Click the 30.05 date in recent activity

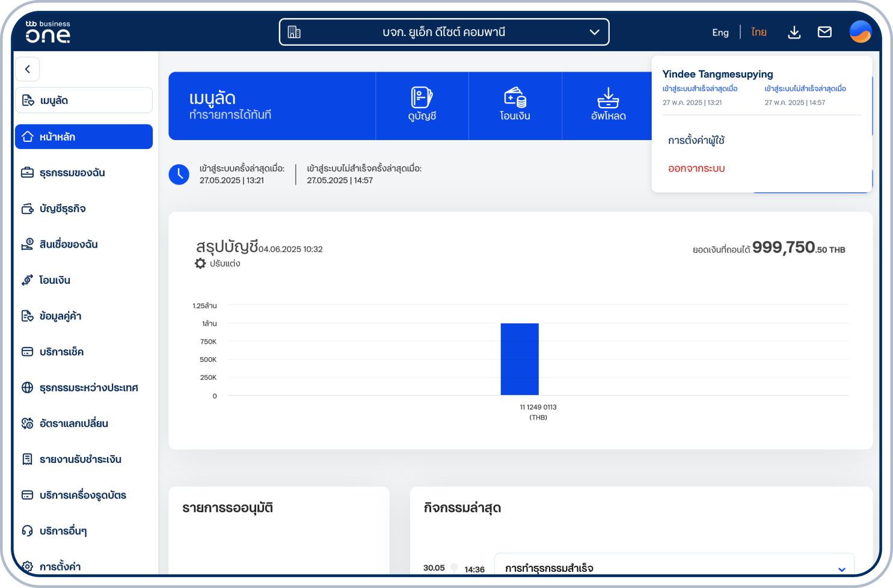click(434, 568)
